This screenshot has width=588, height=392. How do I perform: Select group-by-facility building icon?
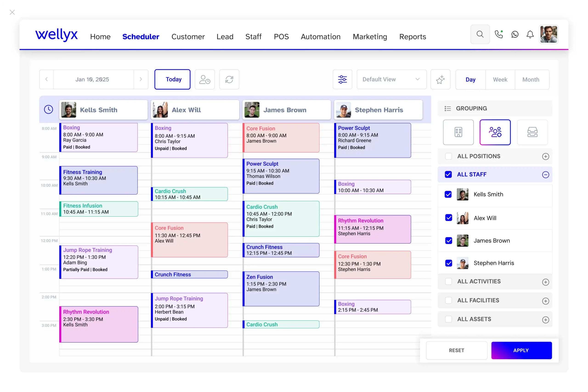(x=458, y=132)
